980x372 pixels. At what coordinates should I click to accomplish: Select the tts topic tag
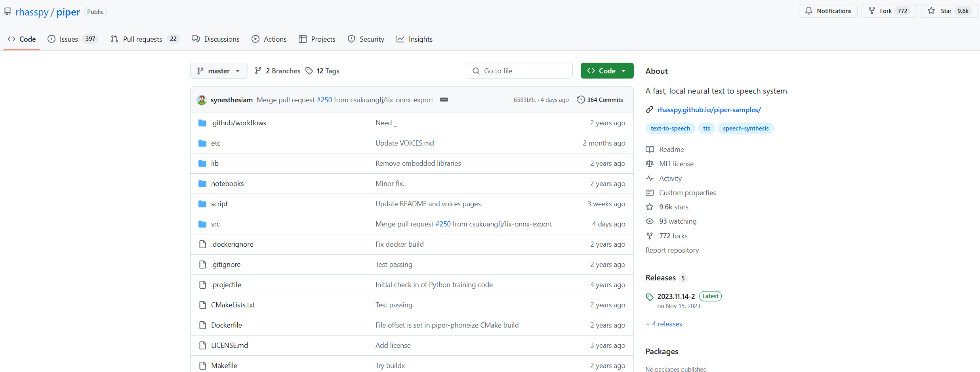point(706,128)
